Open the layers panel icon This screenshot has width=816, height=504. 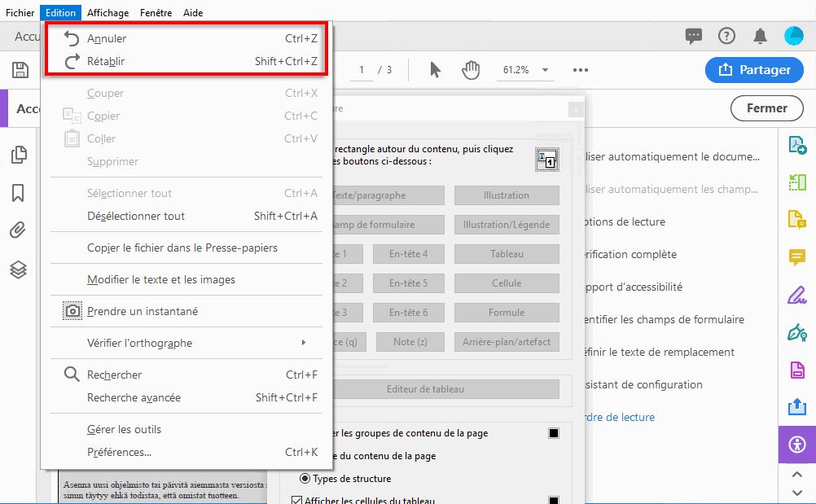[x=18, y=270]
